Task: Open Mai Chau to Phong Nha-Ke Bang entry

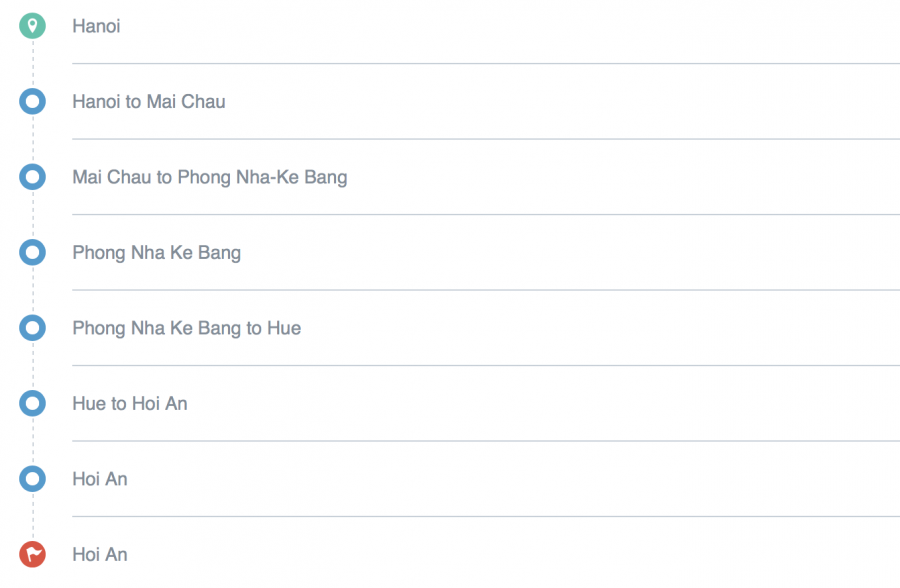Action: click(210, 177)
